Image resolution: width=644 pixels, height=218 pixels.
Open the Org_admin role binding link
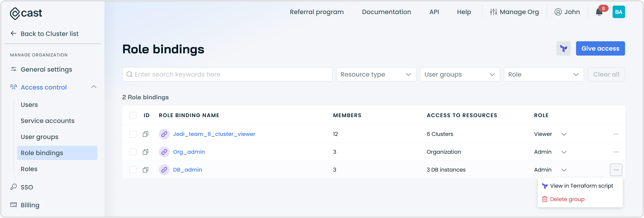pyautogui.click(x=189, y=152)
